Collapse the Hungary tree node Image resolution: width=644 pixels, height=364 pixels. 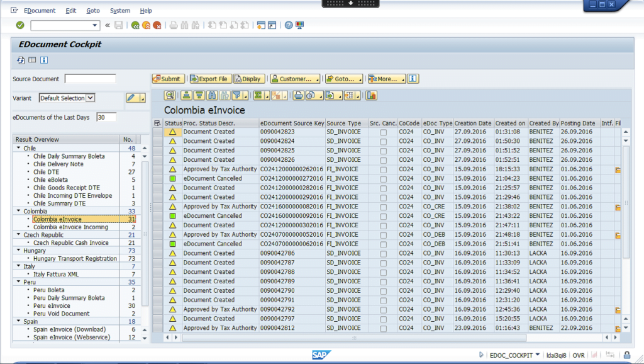pos(18,250)
